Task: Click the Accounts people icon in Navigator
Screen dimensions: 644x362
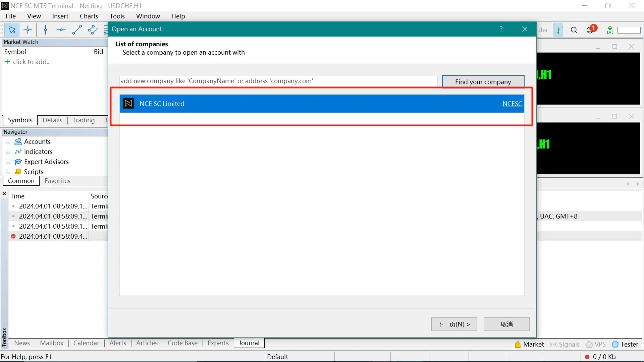Action: click(x=18, y=141)
